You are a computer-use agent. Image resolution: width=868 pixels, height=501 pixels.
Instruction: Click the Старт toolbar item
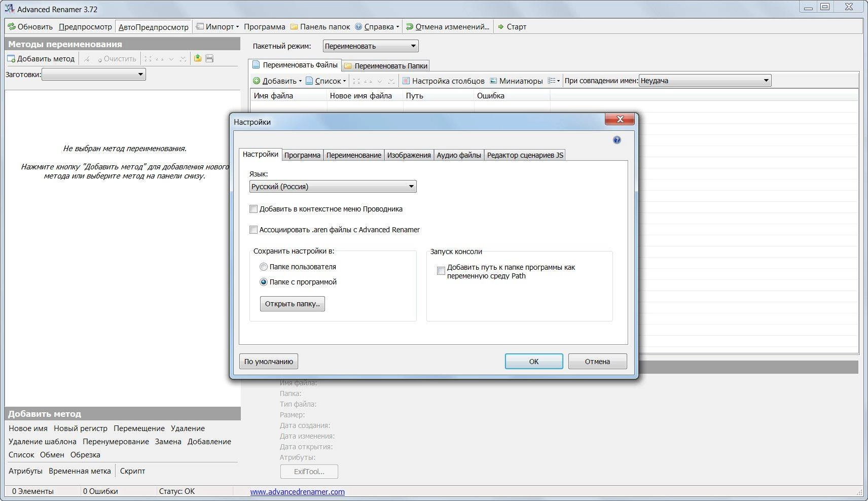[x=512, y=27]
